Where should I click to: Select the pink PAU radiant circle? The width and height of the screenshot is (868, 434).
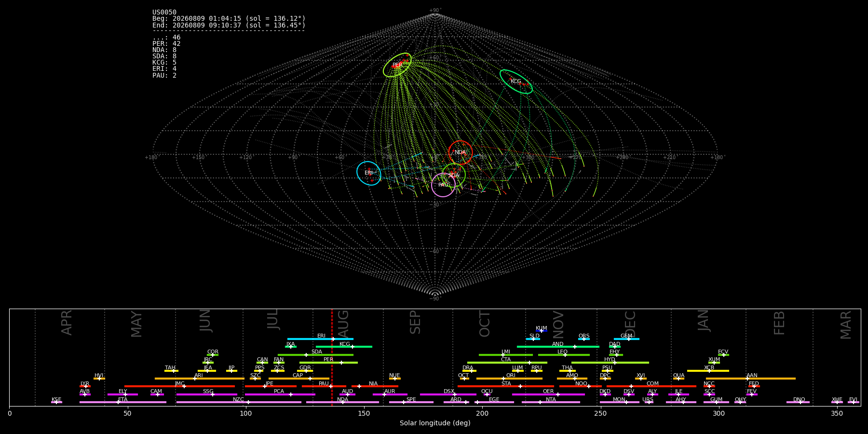[443, 185]
